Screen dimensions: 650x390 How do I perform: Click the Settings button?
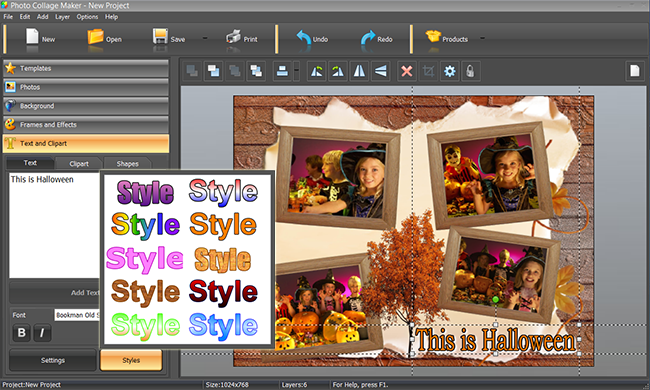[53, 360]
